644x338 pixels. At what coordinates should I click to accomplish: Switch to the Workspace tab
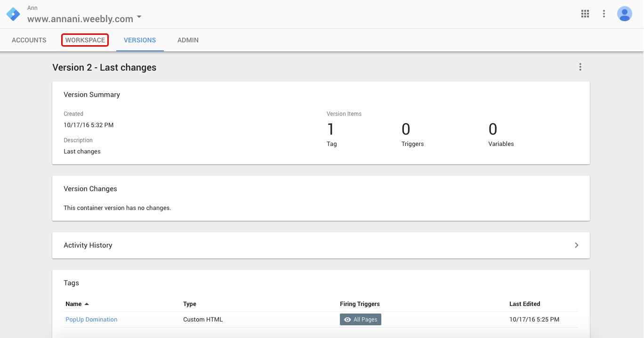(85, 40)
